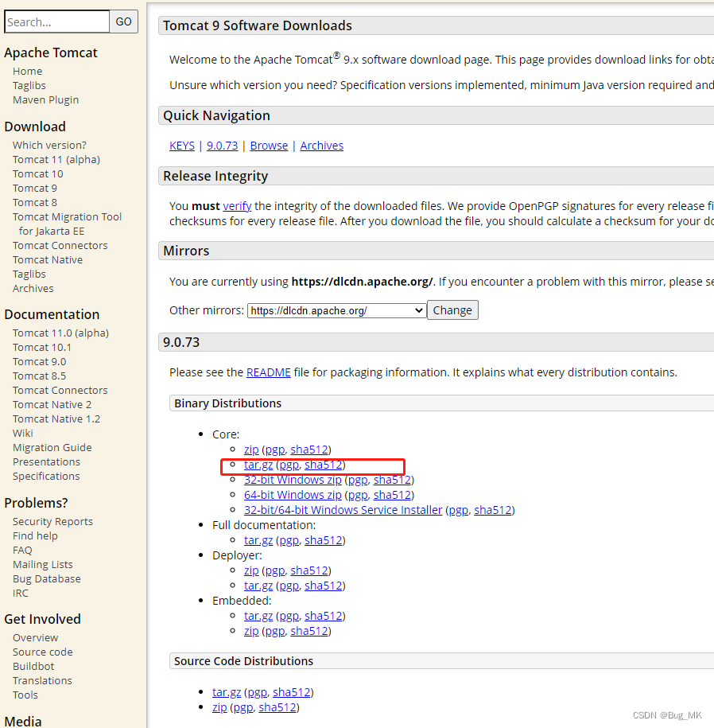The height and width of the screenshot is (728, 714).
Task: Download Embedded tar.gz
Action: (x=258, y=616)
